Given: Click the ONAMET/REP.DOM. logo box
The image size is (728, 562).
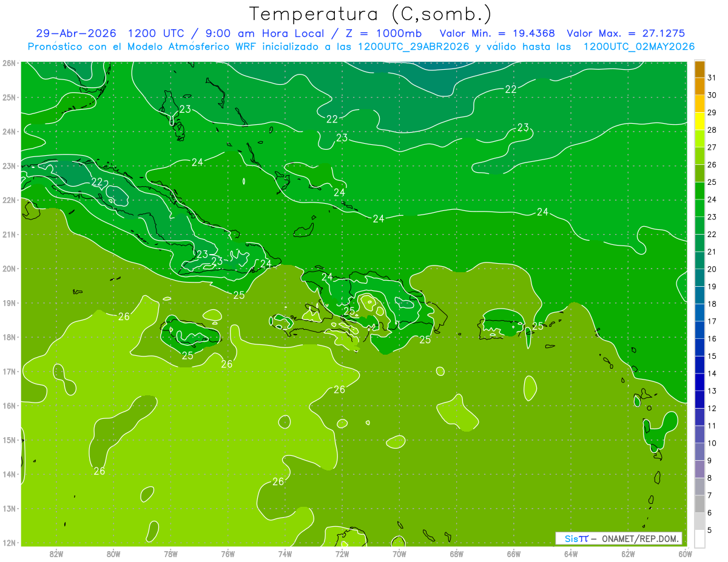Looking at the screenshot, I should tap(619, 538).
